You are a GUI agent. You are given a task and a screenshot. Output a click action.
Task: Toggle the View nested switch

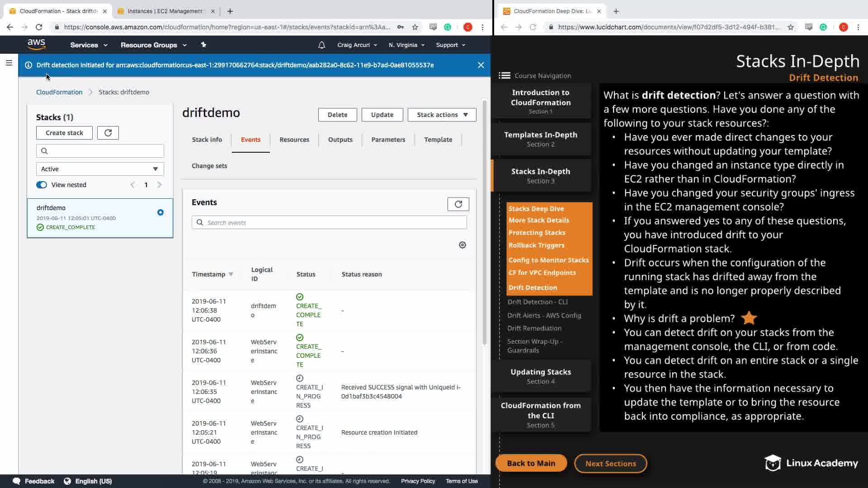pos(42,185)
